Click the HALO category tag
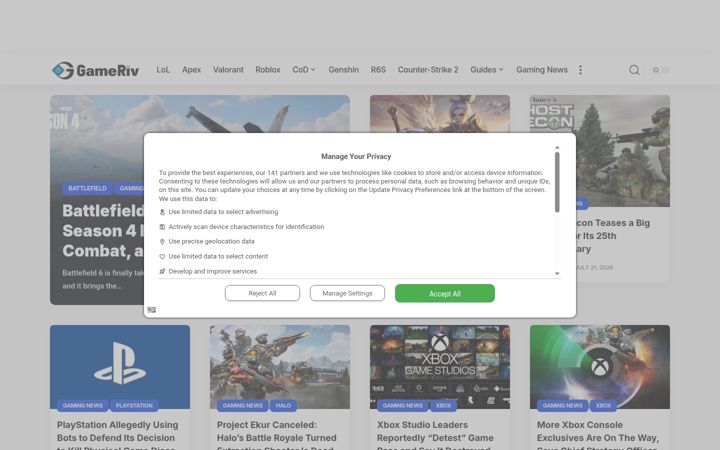 coord(283,405)
